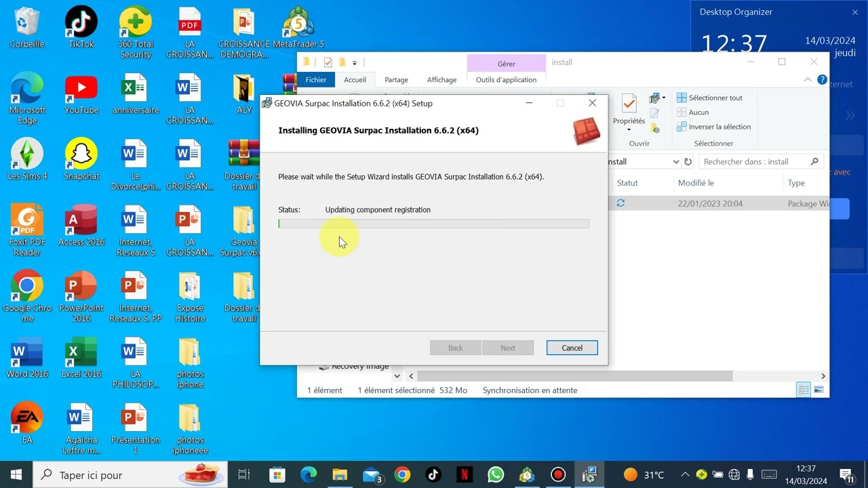
Task: Select the Exposé Histoire folder
Action: pos(190,297)
